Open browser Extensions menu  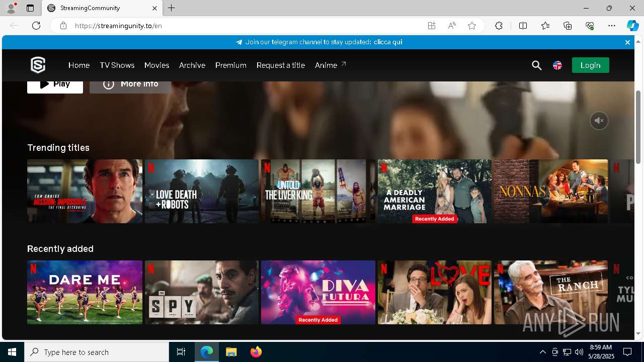click(x=499, y=26)
